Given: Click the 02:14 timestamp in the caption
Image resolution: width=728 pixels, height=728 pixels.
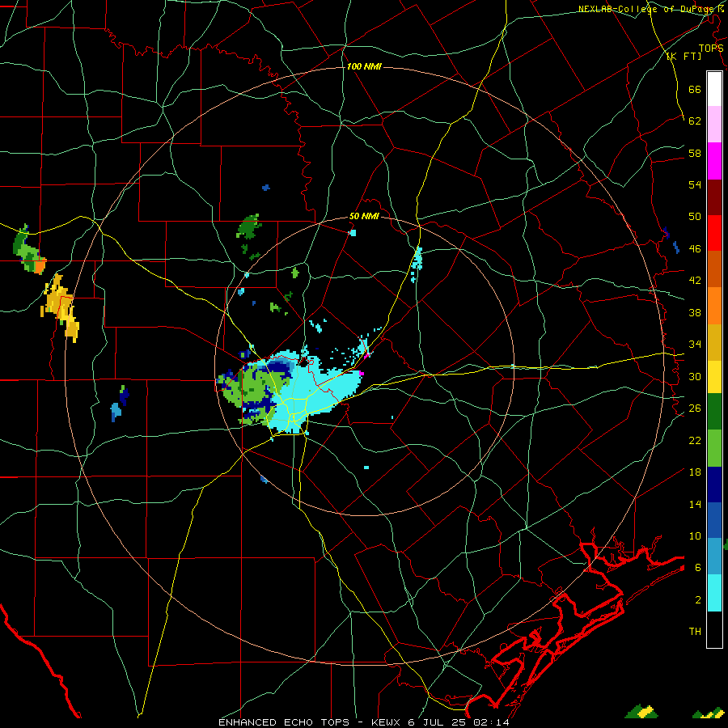Looking at the screenshot, I should tap(491, 722).
